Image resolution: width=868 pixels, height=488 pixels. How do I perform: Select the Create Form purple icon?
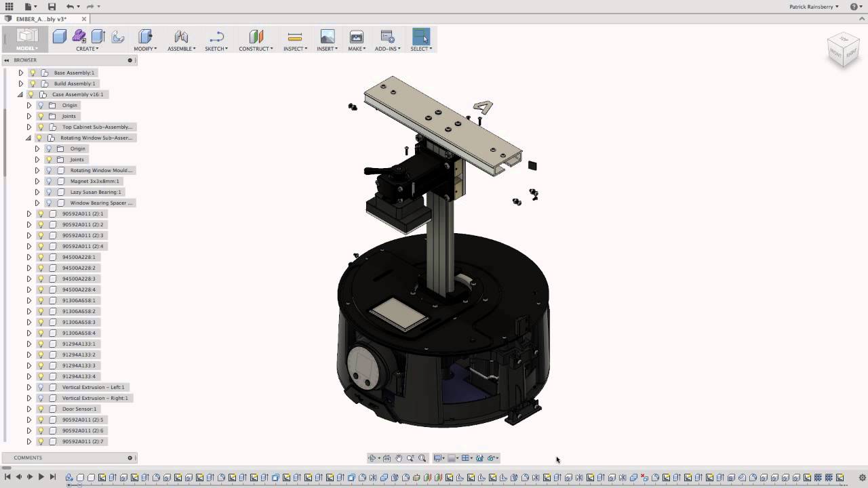pyautogui.click(x=79, y=37)
